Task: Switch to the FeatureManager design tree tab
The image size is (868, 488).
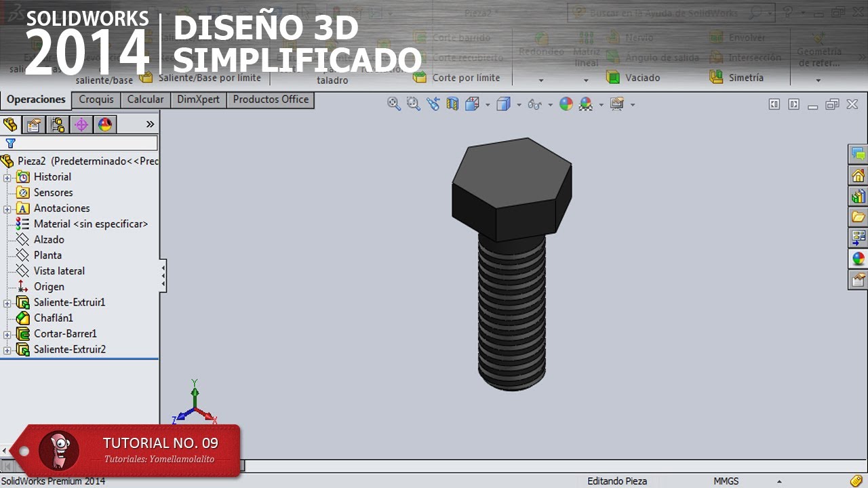Action: click(10, 124)
